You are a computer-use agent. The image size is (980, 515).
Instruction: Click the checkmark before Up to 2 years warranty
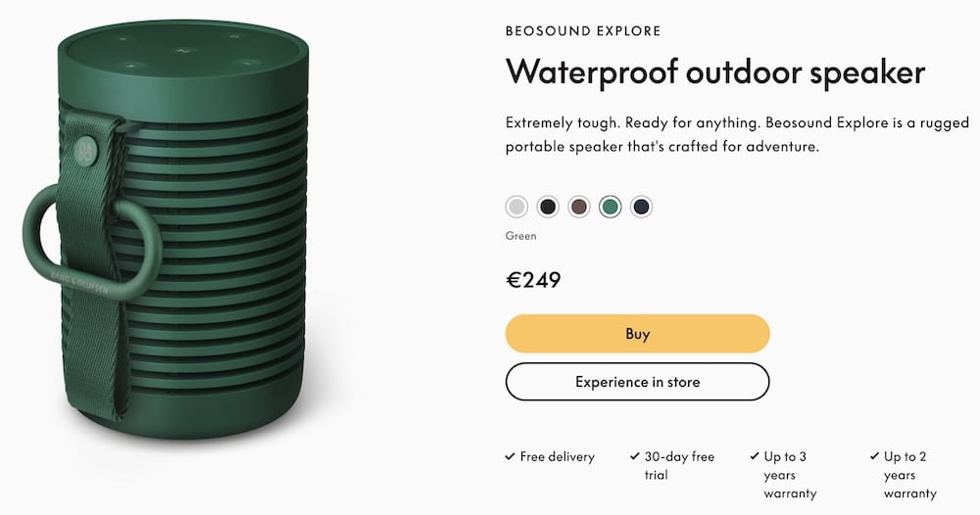874,455
